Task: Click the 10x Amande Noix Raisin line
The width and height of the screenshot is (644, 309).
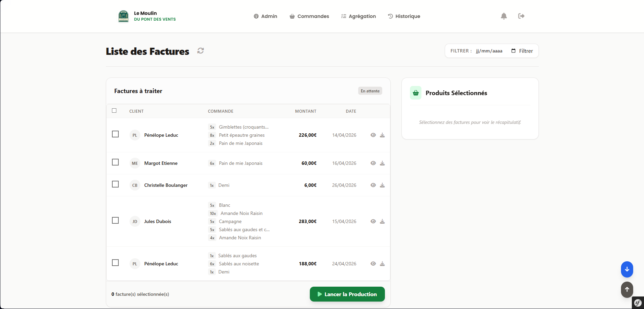Action: click(x=235, y=213)
